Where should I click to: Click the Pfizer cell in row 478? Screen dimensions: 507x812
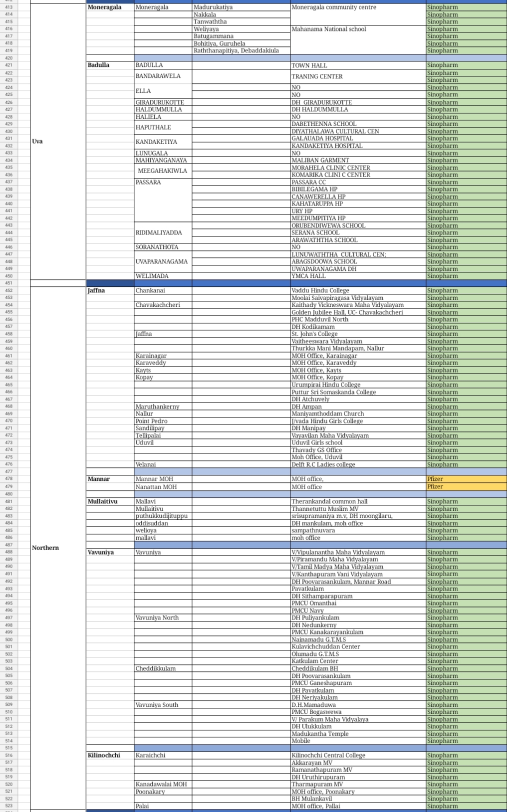tap(466, 479)
